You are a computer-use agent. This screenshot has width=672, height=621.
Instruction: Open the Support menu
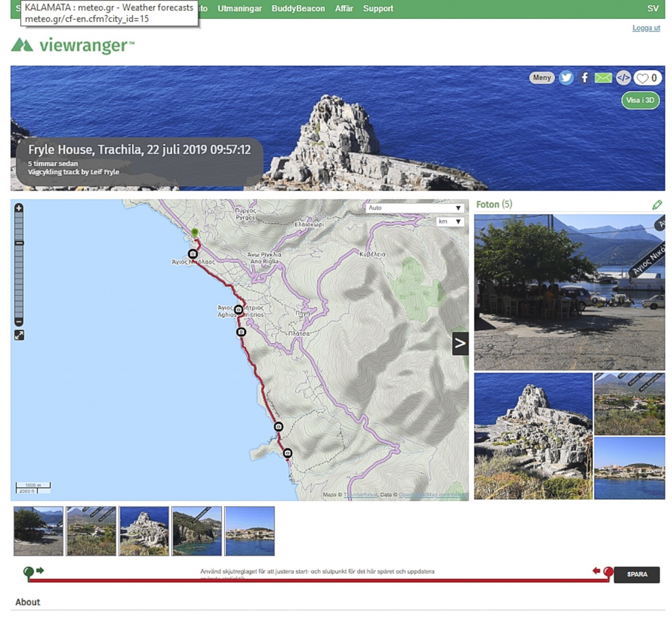coord(378,9)
